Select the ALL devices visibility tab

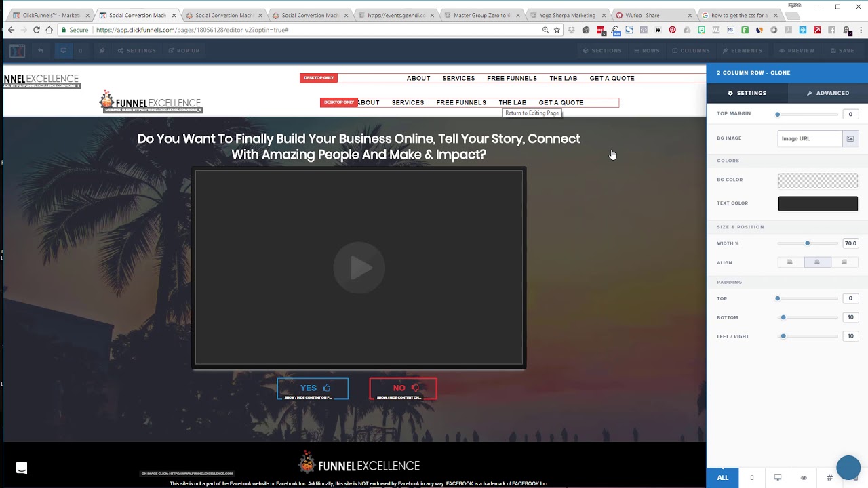(x=723, y=477)
